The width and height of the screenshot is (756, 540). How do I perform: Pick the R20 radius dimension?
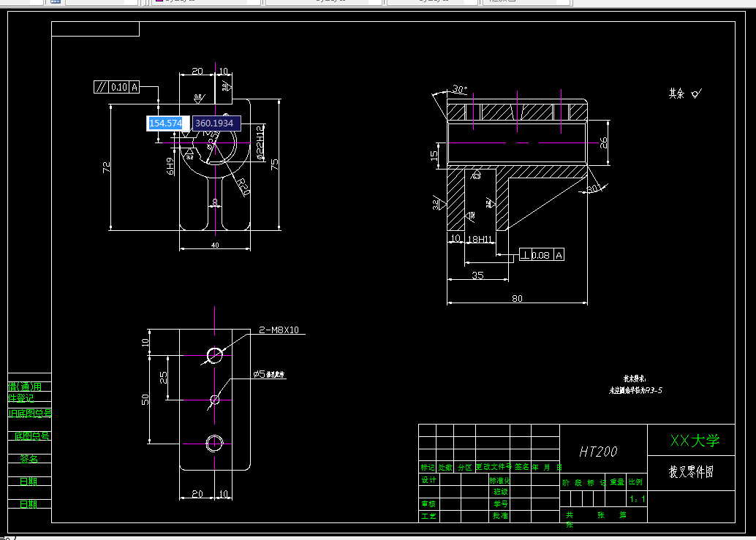[242, 187]
